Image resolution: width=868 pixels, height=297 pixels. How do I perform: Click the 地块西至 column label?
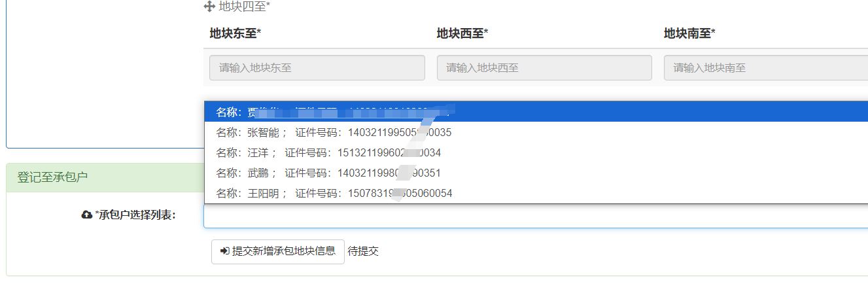click(x=462, y=33)
